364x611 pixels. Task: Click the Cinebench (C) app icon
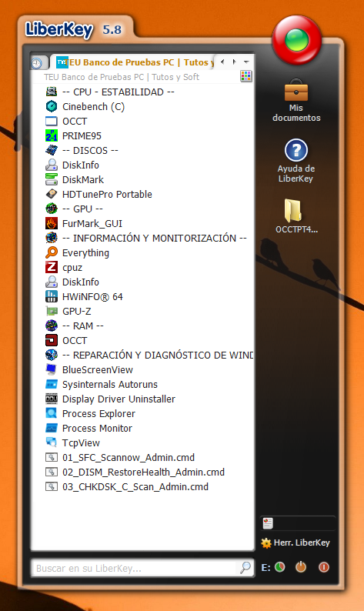click(x=52, y=106)
